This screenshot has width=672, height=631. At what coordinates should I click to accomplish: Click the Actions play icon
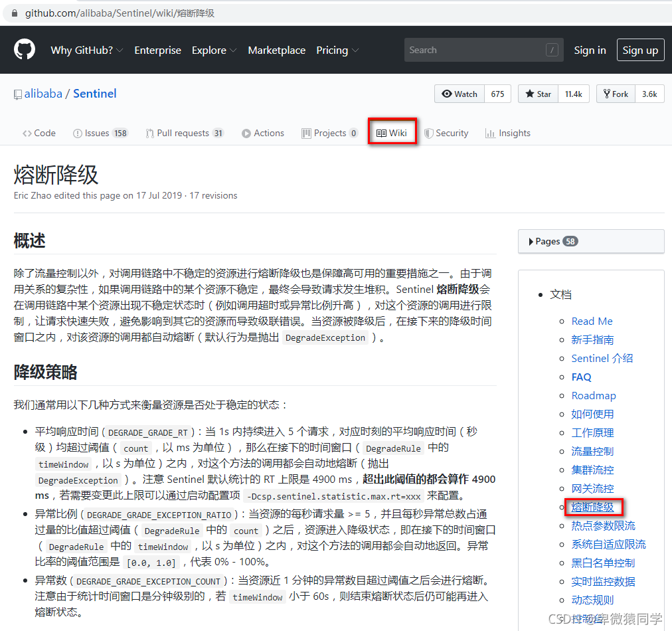click(x=246, y=134)
